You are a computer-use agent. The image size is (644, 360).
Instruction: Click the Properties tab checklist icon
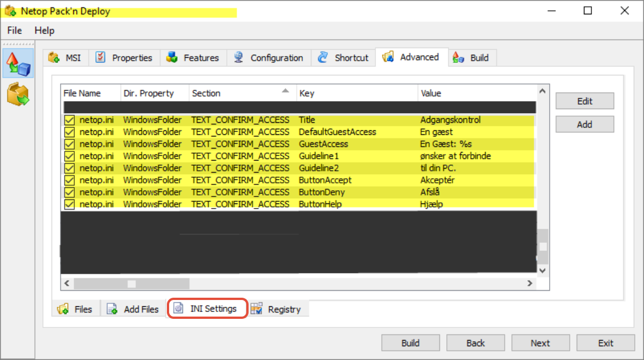[100, 58]
